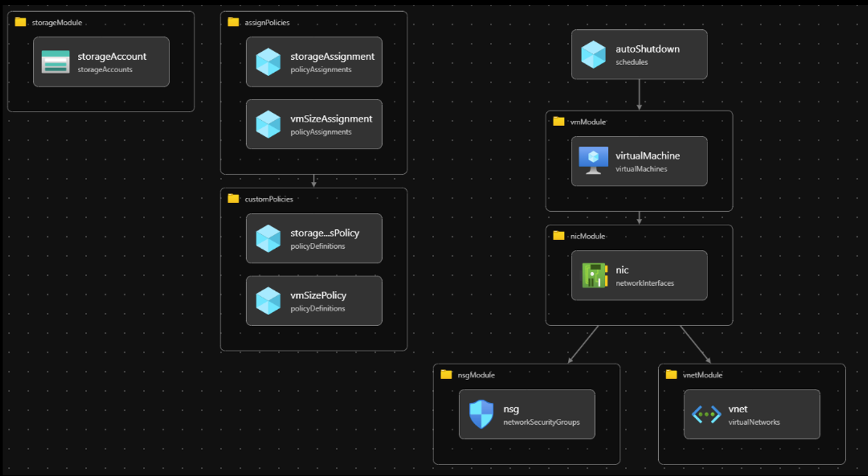The height and width of the screenshot is (476, 868).
Task: Select the nicModule module header
Action: [x=587, y=236]
